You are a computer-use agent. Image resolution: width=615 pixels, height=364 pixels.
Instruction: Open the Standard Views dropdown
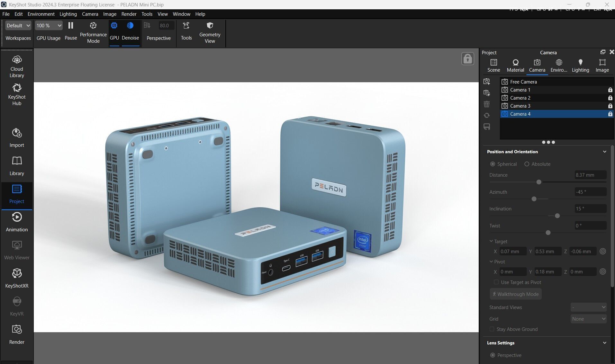(589, 307)
